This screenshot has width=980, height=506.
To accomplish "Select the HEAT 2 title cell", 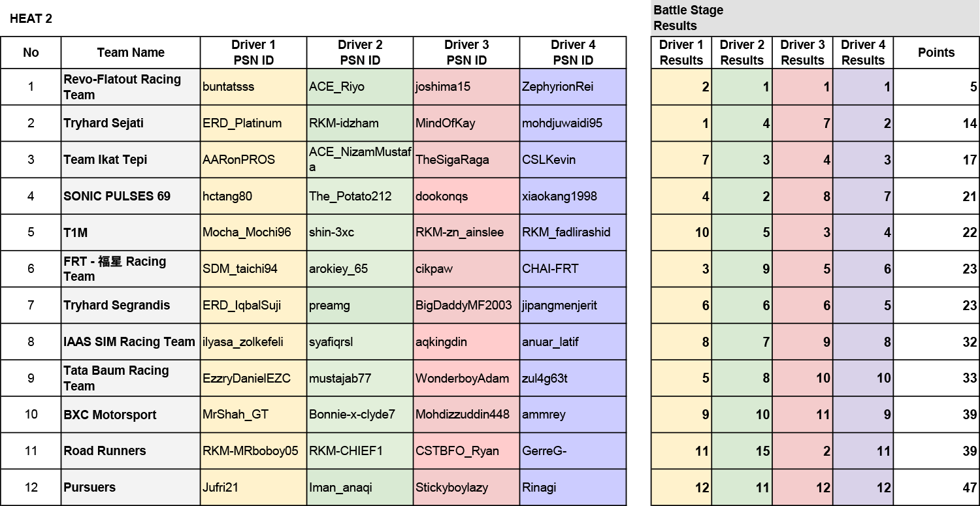I will [x=31, y=18].
